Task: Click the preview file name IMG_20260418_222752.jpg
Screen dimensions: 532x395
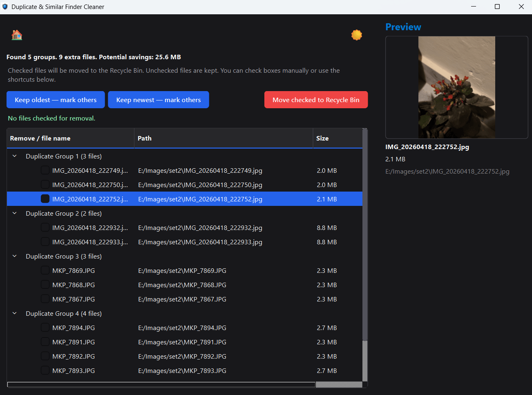Action: tap(427, 147)
